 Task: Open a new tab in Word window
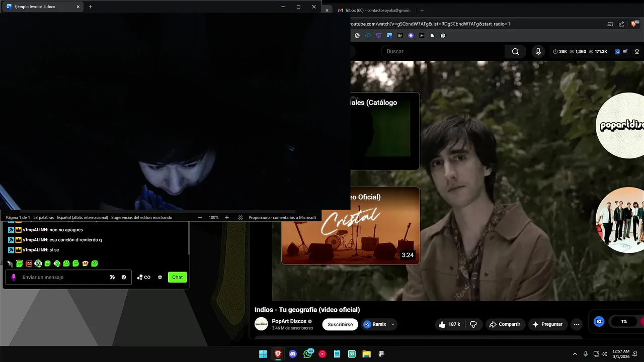[91, 7]
